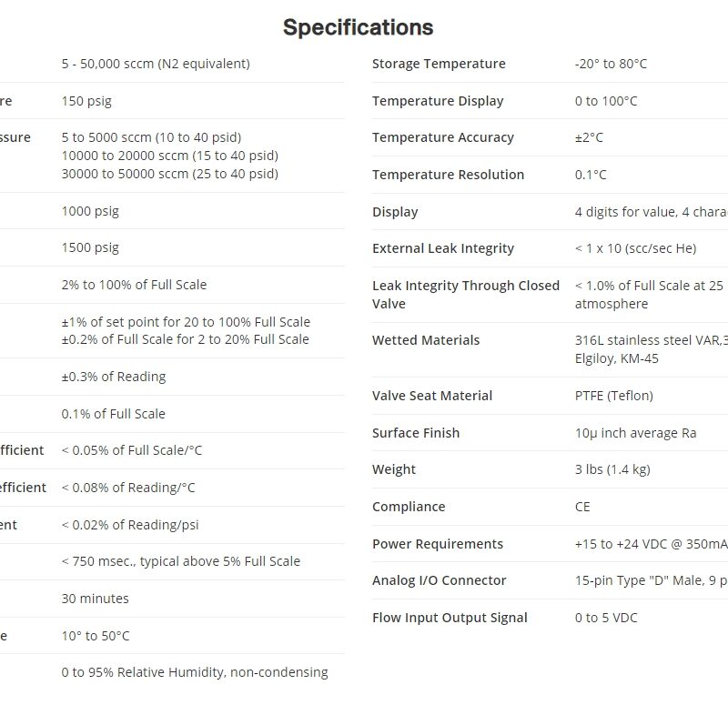Click the Storage Temperature label
Image resolution: width=728 pixels, height=705 pixels.
coord(439,64)
